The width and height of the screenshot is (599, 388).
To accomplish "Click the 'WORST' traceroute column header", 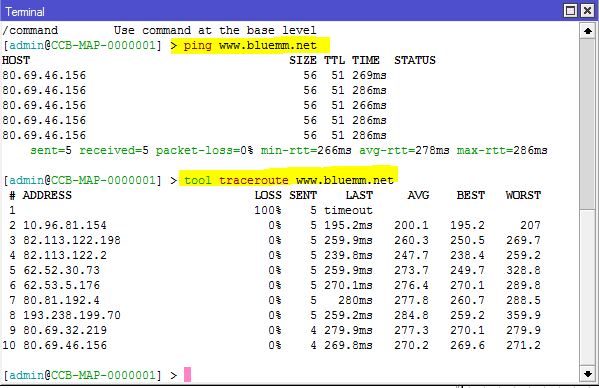I will 523,195.
